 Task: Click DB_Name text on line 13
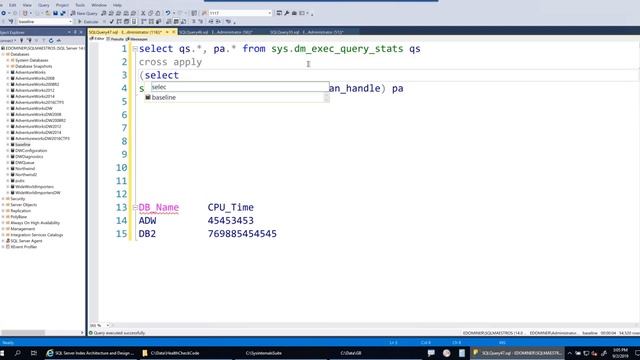pyautogui.click(x=159, y=207)
